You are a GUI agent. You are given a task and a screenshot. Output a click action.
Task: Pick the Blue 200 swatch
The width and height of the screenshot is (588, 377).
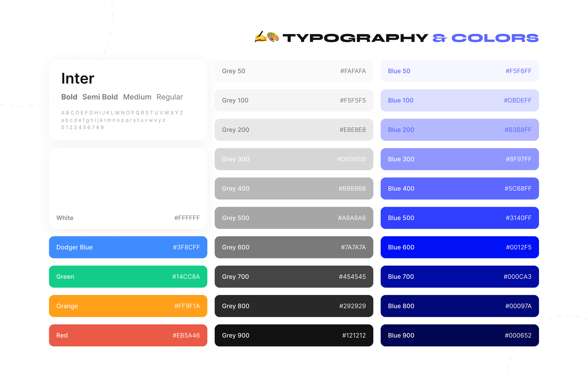pos(460,130)
